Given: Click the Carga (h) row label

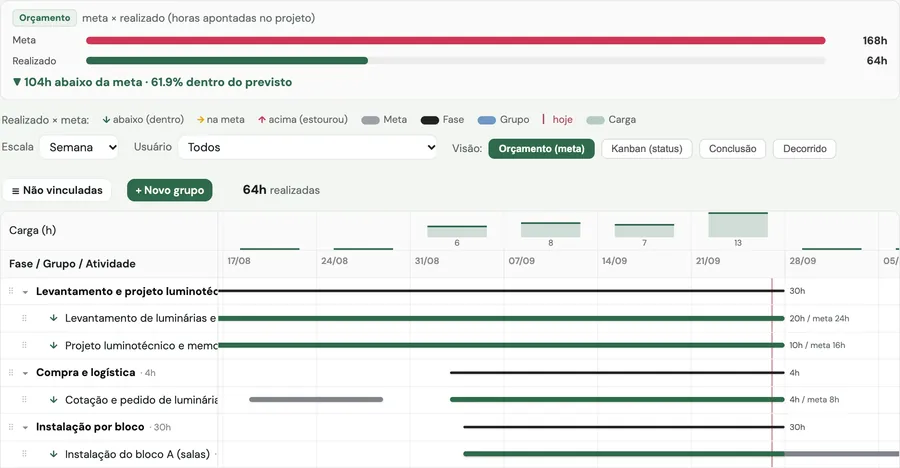Looking at the screenshot, I should point(32,230).
